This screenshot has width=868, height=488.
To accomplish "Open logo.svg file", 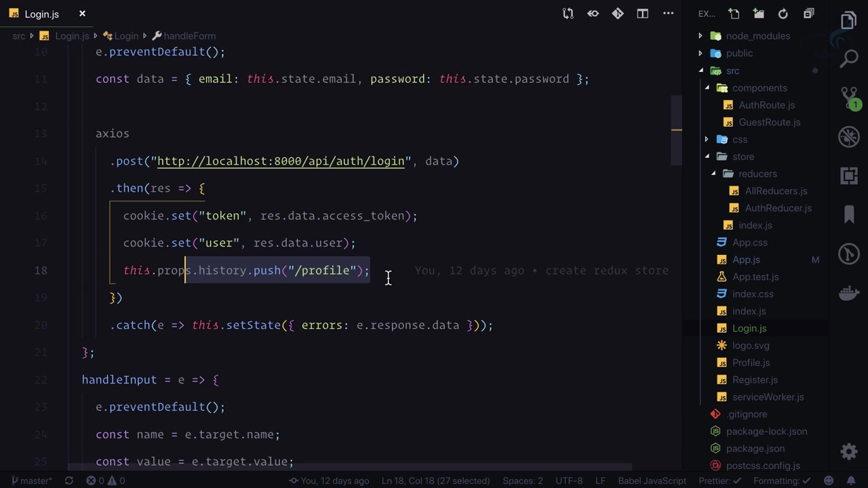I will coord(751,346).
